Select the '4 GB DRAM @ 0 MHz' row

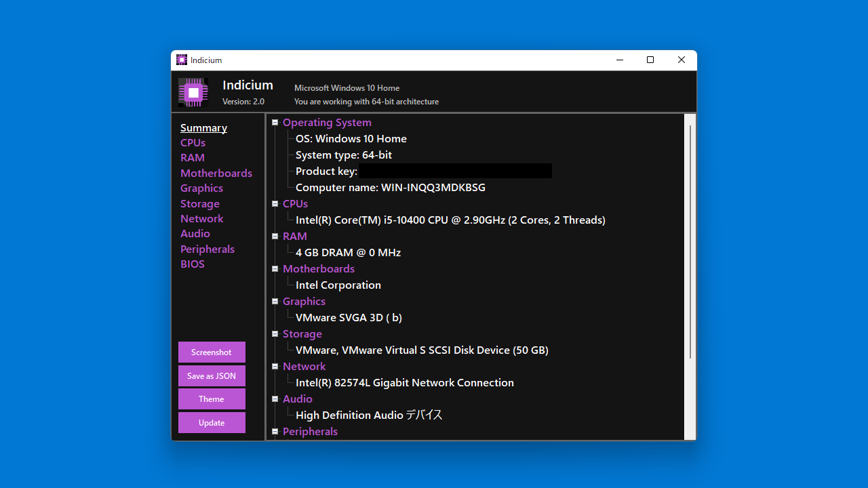pos(348,253)
